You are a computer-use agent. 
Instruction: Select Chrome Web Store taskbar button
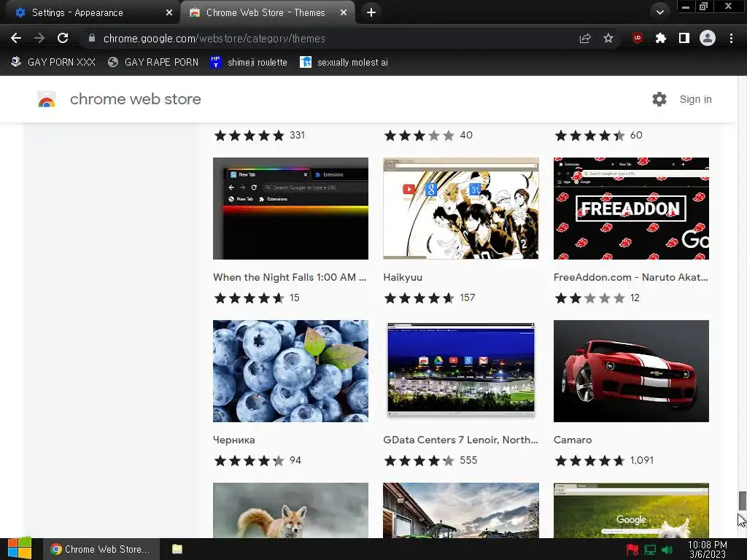click(101, 549)
